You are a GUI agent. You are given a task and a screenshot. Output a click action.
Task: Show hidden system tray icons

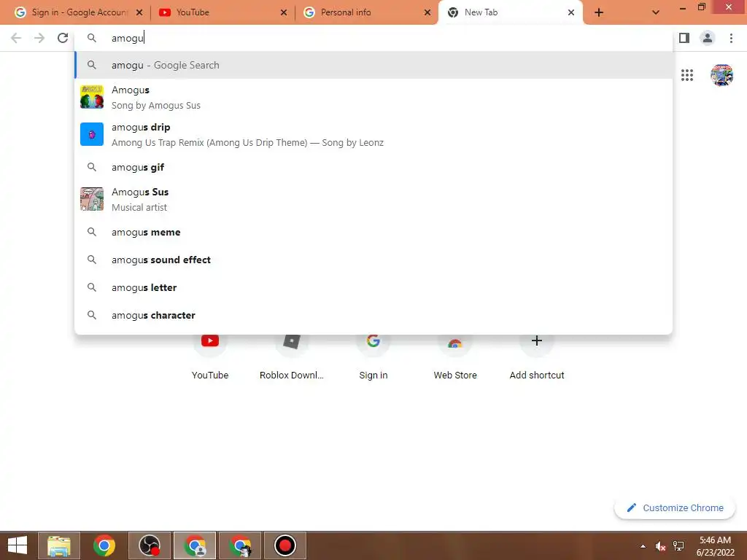(x=643, y=546)
